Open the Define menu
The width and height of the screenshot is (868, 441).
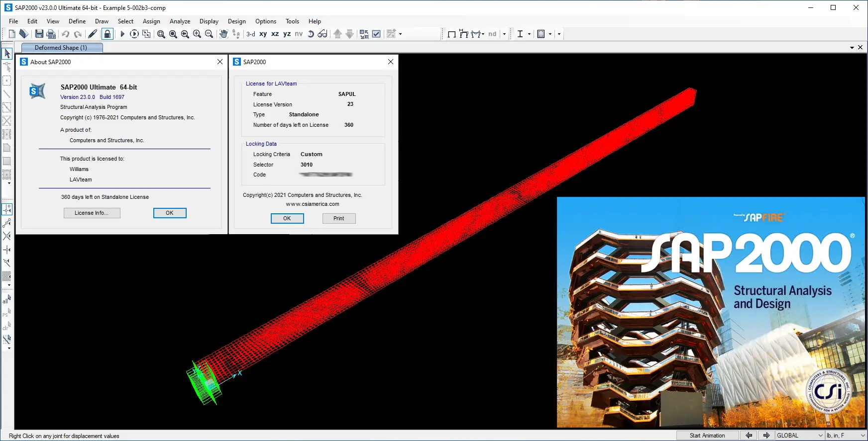pos(77,21)
